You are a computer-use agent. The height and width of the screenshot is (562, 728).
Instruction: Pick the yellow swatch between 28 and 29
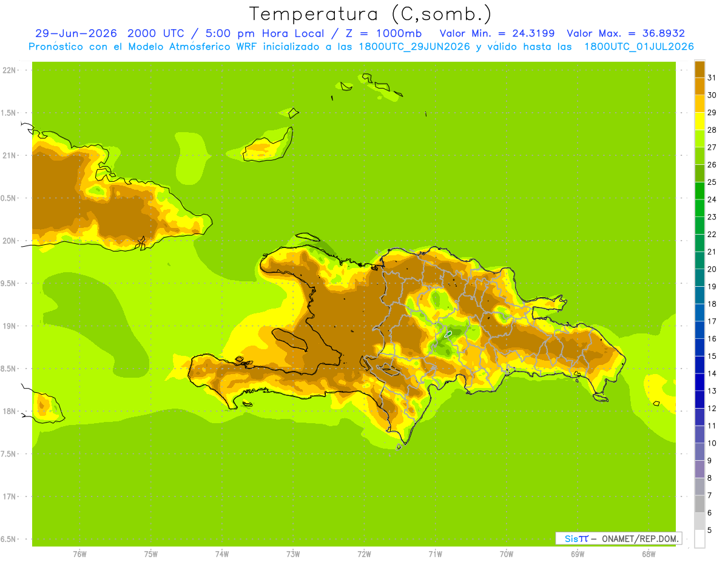point(699,121)
